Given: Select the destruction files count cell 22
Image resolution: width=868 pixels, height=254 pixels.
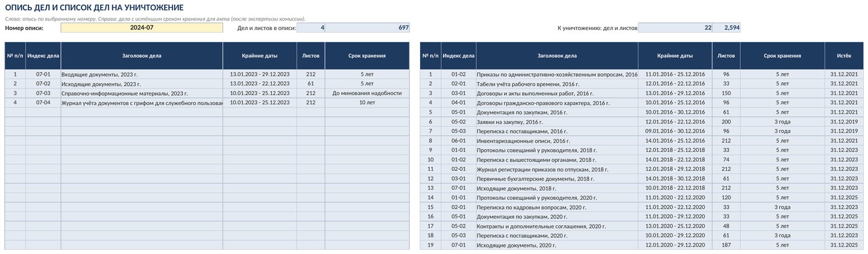Looking at the screenshot, I should coord(675,28).
